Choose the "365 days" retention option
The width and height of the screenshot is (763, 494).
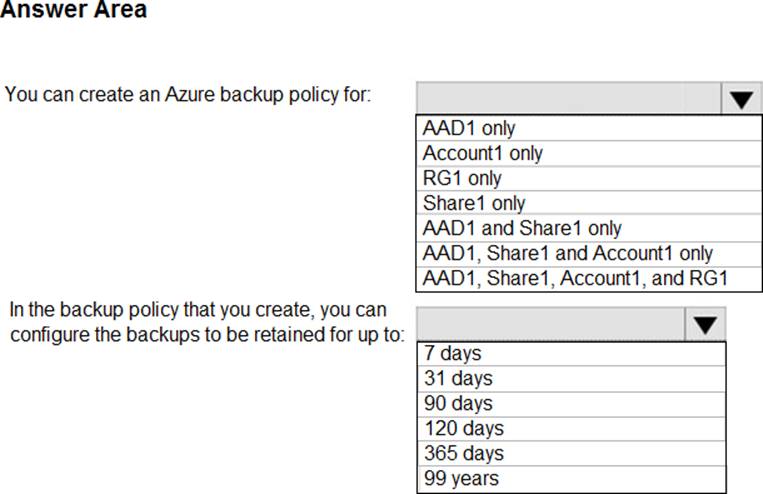[571, 453]
